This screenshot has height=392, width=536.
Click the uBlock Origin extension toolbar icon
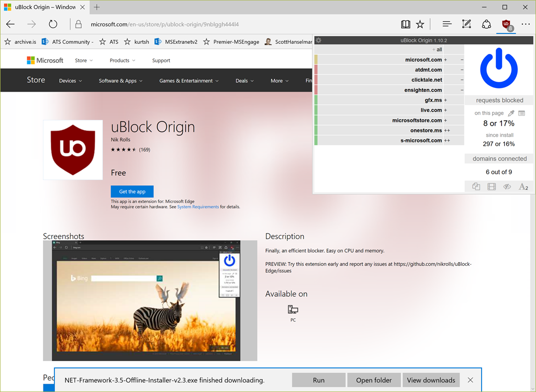point(506,25)
